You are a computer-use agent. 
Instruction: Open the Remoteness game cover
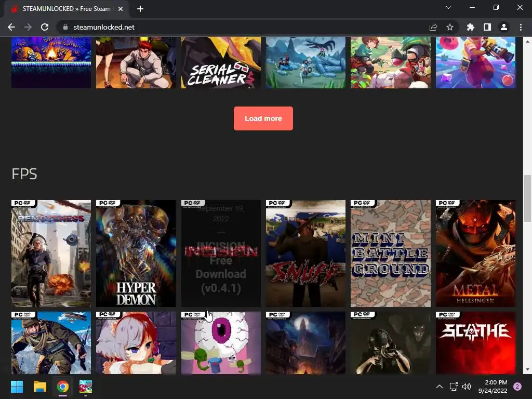pos(51,254)
